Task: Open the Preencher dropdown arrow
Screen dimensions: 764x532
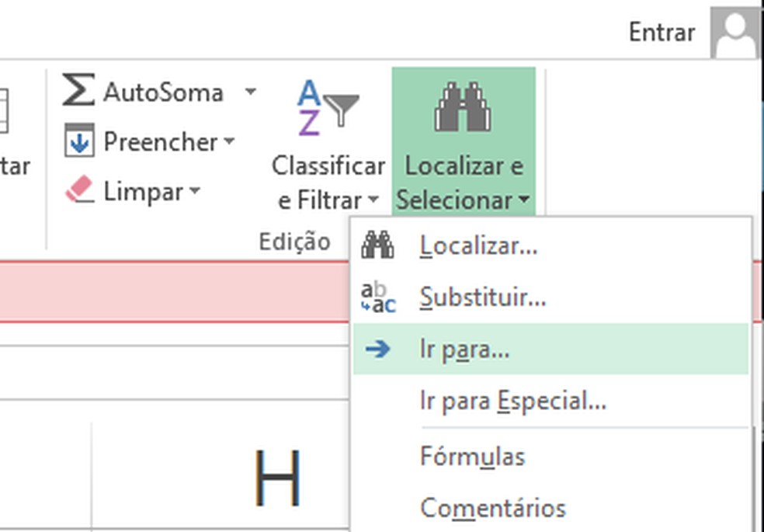Action: [229, 142]
